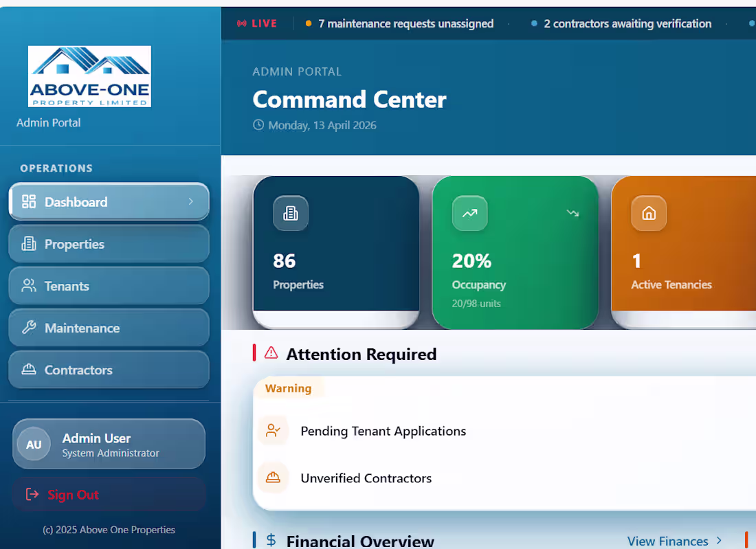
Task: Click the chevron next to View Finances
Action: pos(719,540)
